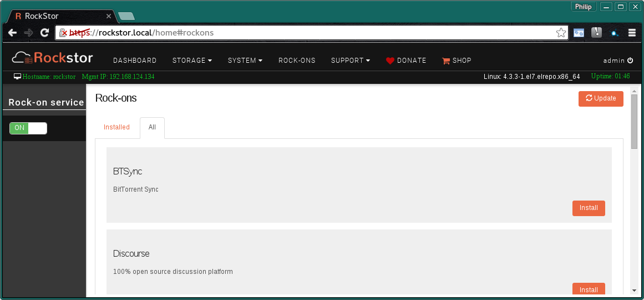The height and width of the screenshot is (300, 644).
Task: Click the page vertical scrollbar thumb
Action: (634, 122)
